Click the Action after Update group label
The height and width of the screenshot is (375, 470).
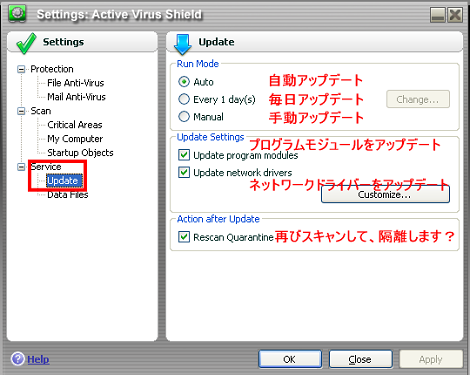coord(218,219)
